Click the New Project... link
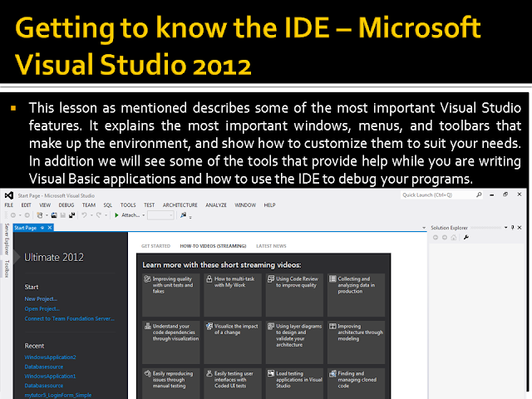This screenshot has height=399, width=532. click(41, 299)
